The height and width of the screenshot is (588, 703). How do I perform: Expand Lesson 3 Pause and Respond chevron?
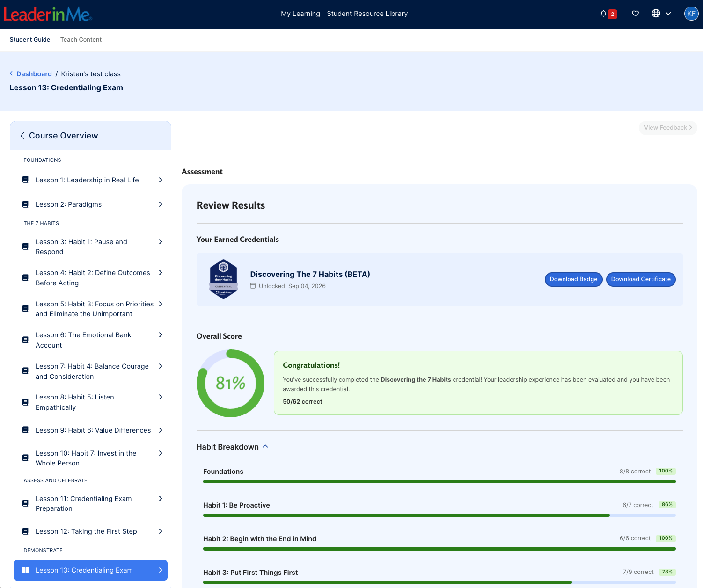click(x=161, y=241)
